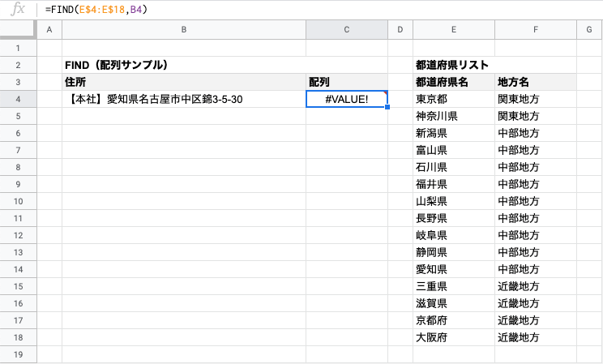
Task: Select column E header
Action: (x=453, y=30)
